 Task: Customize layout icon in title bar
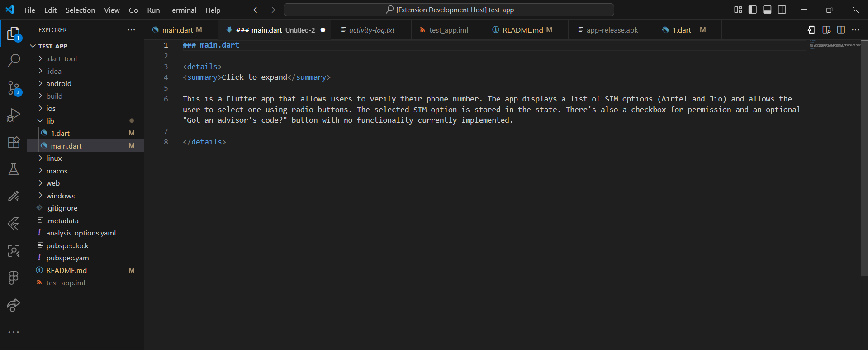tap(738, 10)
